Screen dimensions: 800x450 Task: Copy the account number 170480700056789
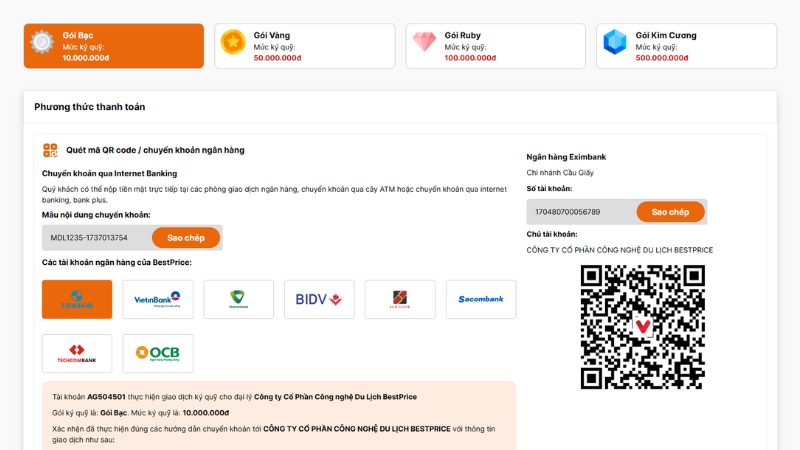pyautogui.click(x=670, y=212)
